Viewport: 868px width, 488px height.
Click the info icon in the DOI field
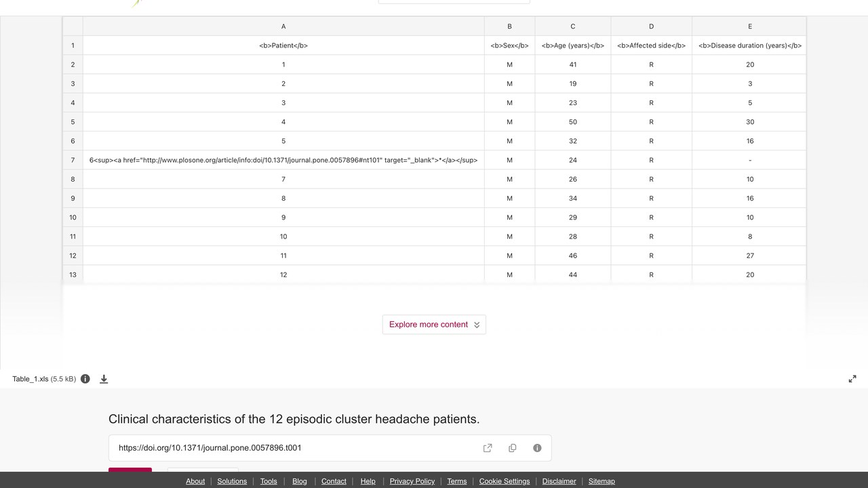coord(537,448)
